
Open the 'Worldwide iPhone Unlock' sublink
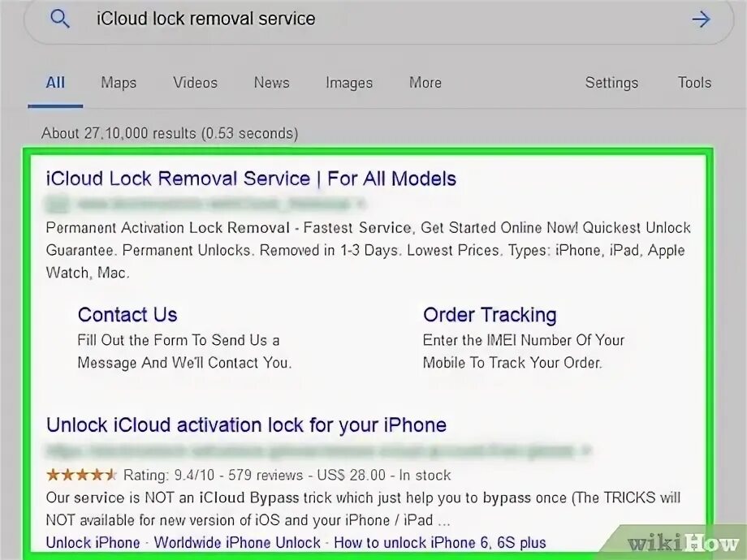[237, 542]
